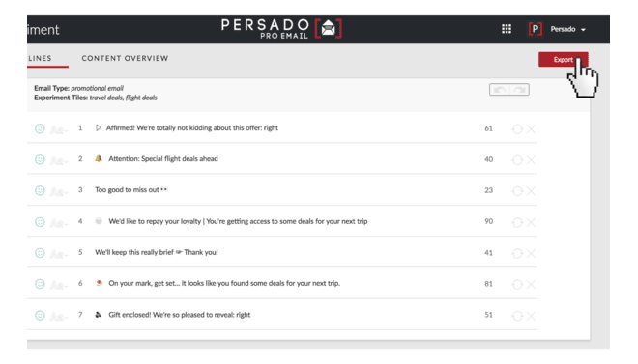Toggle the smiley emoji for line 4

coord(40,222)
